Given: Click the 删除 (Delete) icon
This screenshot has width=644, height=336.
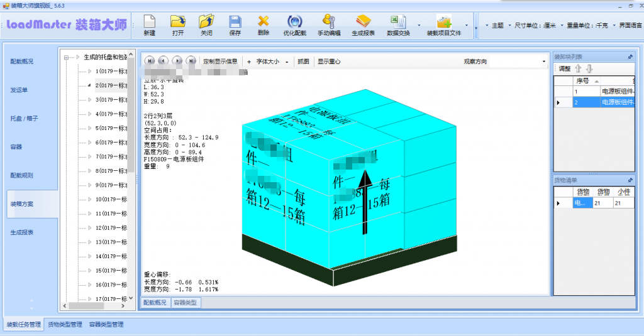Looking at the screenshot, I should [264, 25].
